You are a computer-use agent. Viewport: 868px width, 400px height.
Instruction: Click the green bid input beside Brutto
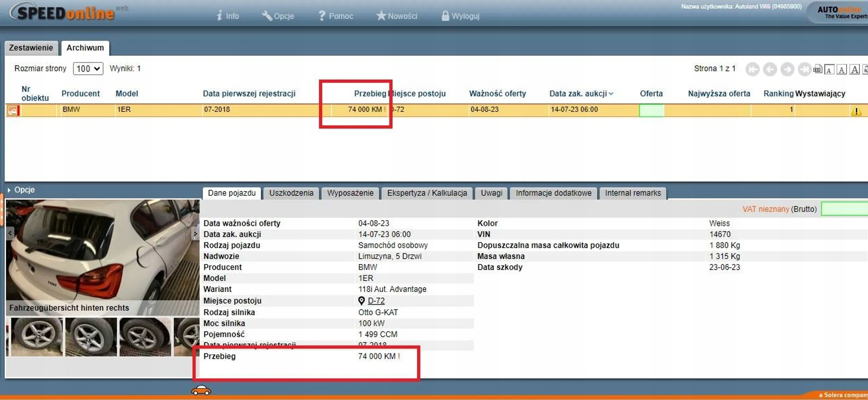point(844,209)
